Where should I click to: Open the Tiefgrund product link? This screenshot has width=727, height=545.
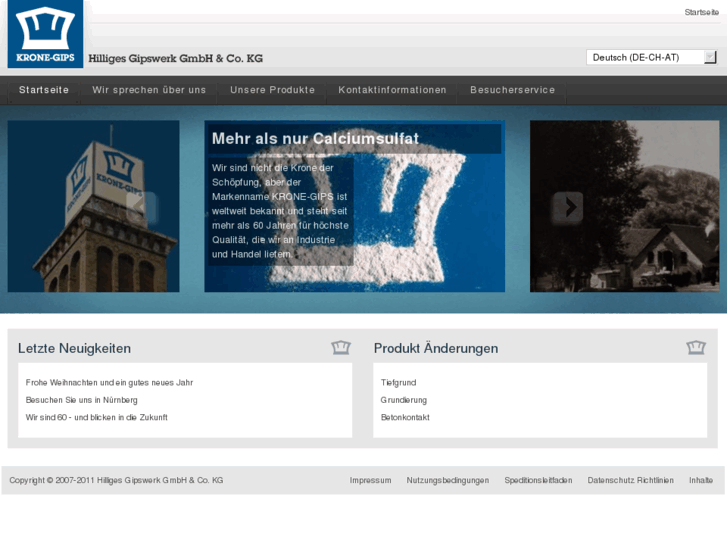click(398, 383)
